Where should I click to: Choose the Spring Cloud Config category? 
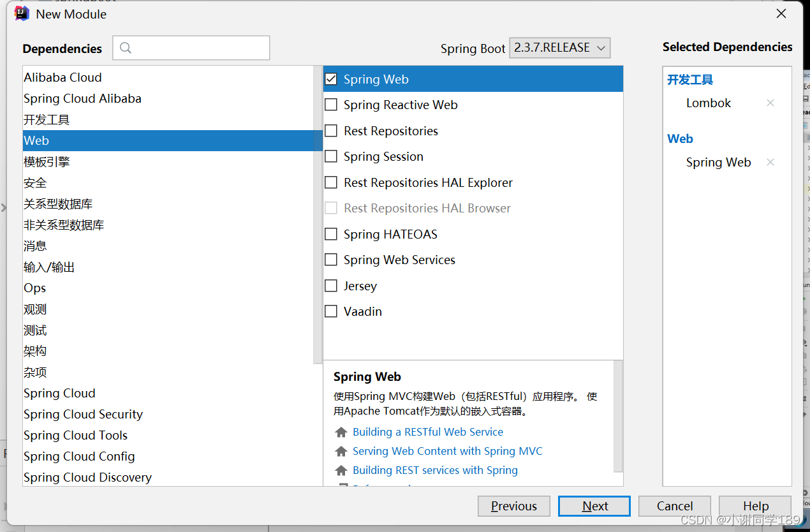168,456
